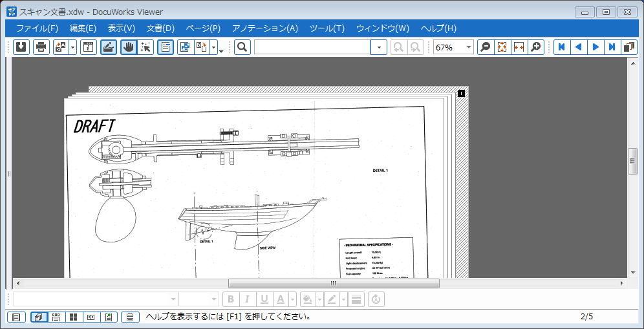Open the ファイル(F) menu

tap(37, 28)
